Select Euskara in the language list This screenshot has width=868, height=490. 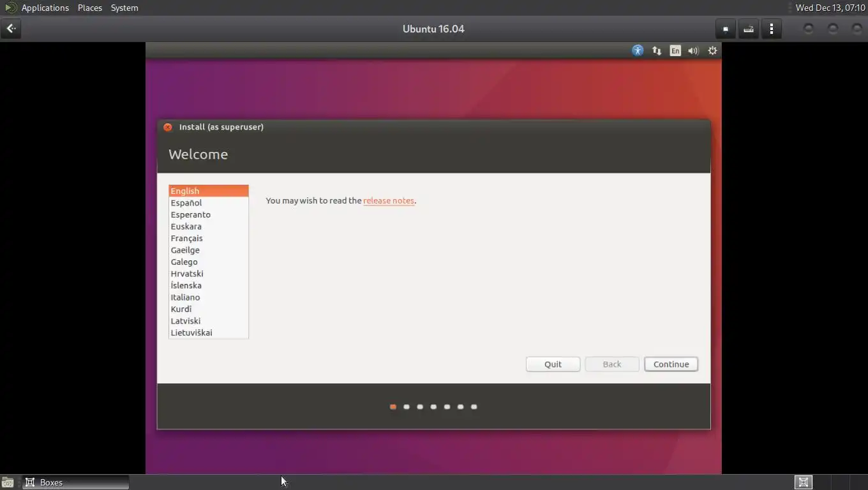coord(209,226)
